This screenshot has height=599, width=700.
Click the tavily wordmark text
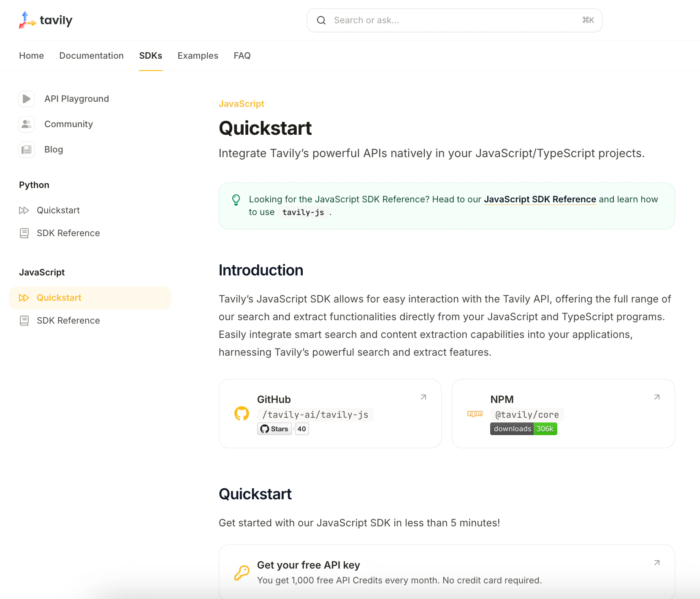click(x=56, y=20)
